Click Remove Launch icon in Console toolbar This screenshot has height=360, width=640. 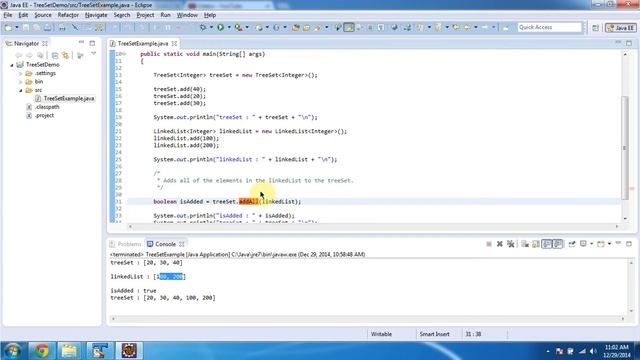tap(499, 244)
